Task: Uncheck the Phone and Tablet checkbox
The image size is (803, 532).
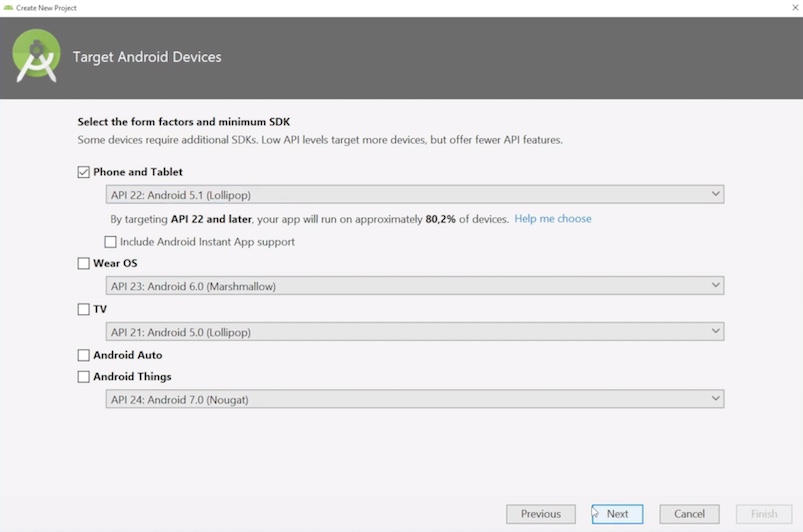Action: tap(83, 172)
